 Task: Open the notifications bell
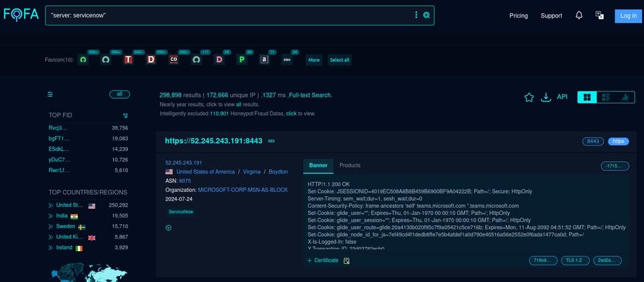click(x=579, y=15)
